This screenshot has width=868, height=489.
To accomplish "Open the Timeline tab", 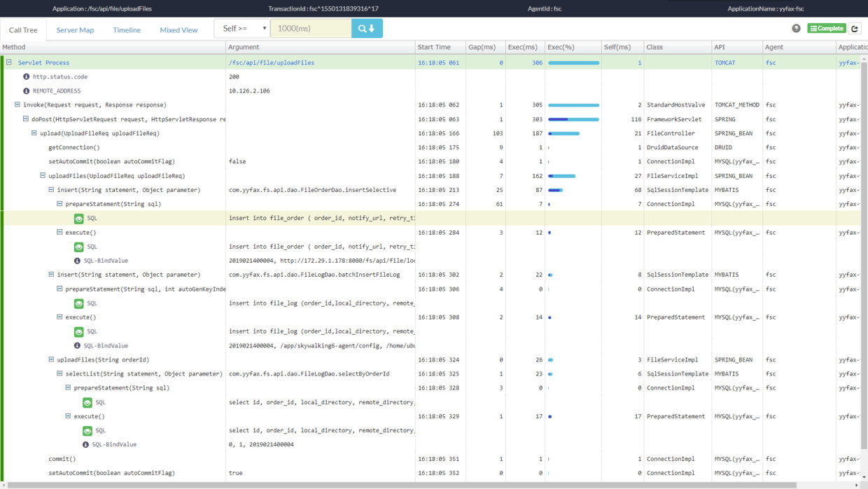I will pyautogui.click(x=127, y=30).
